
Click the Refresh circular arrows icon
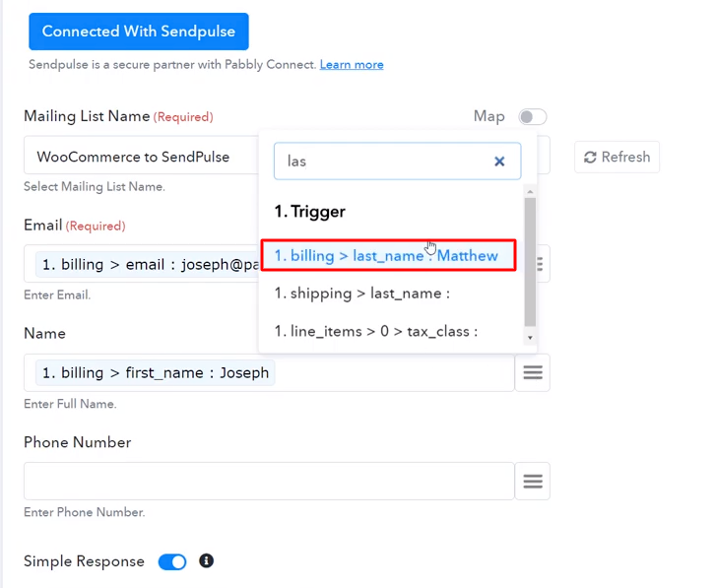(590, 158)
